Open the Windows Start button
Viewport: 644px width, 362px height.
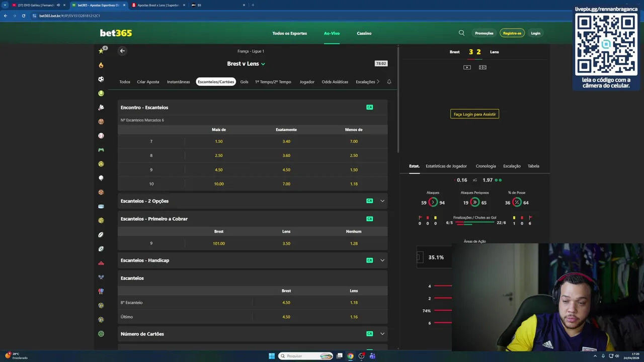(x=272, y=356)
